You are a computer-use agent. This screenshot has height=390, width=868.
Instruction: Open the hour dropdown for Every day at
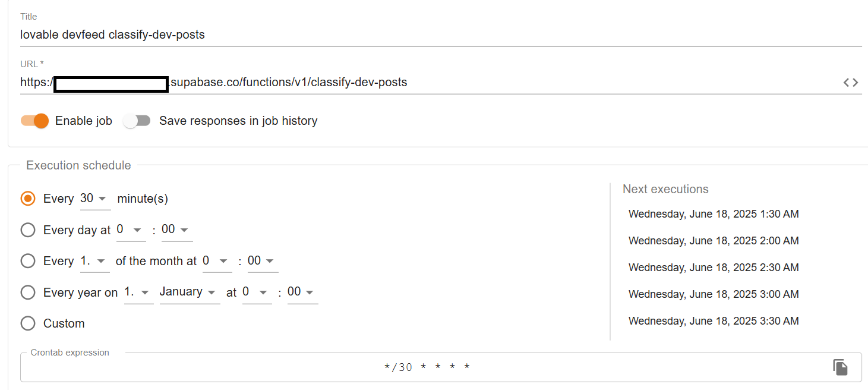131,230
